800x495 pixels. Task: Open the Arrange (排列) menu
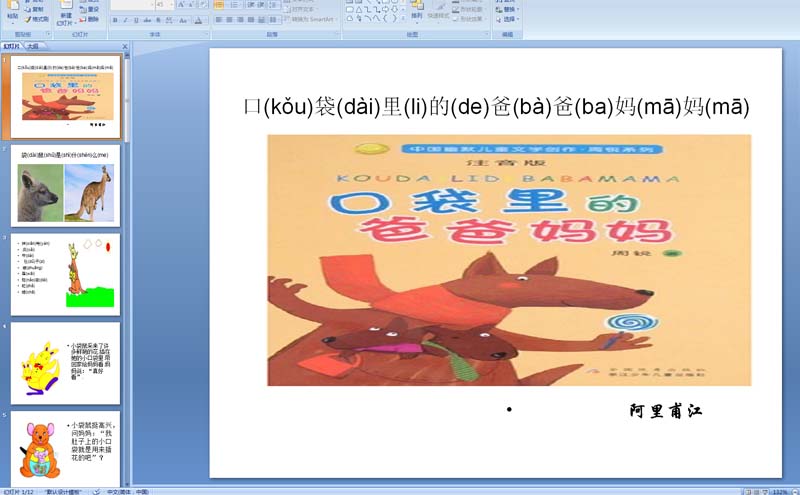(x=417, y=11)
